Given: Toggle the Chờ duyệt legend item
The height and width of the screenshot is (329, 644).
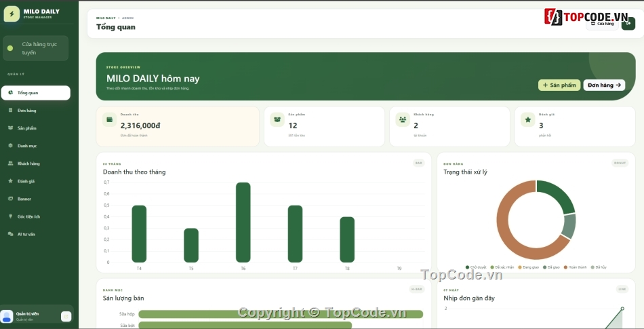Looking at the screenshot, I should coord(476,267).
